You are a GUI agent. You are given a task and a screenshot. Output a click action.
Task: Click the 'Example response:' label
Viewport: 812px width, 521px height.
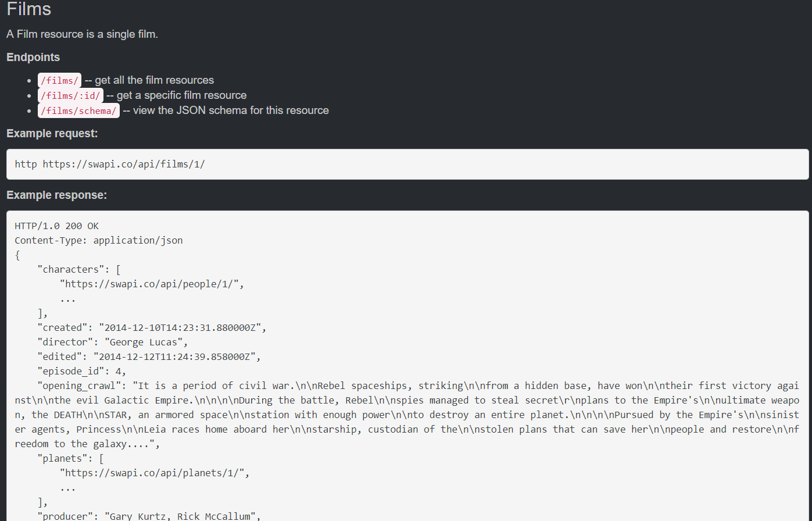tap(57, 195)
